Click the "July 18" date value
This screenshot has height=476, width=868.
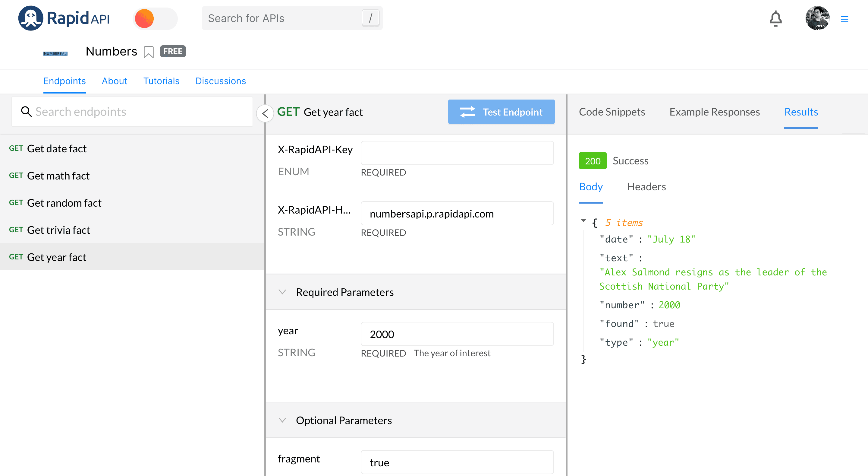(671, 239)
